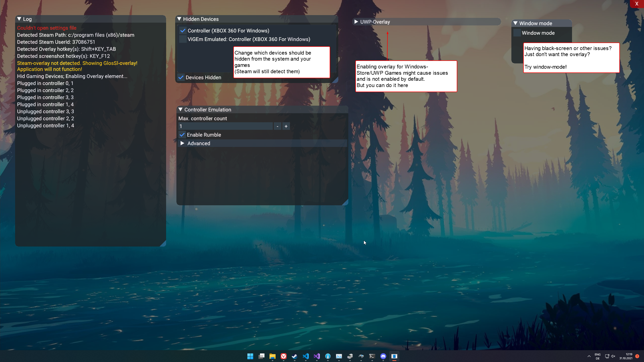Close the GlosSI overlay with the red X

point(637,4)
